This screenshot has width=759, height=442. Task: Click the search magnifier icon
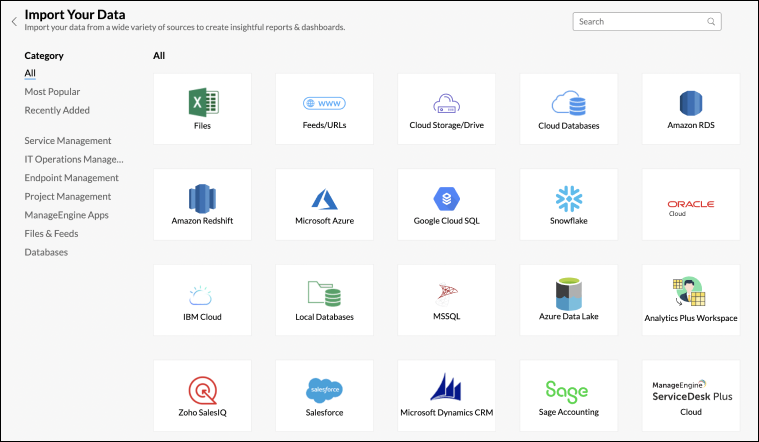coord(711,21)
